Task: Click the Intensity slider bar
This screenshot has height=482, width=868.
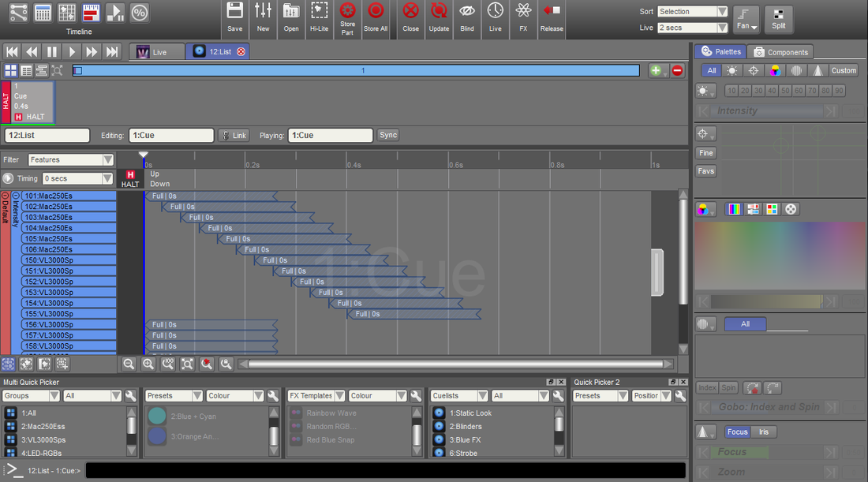Action: click(x=767, y=110)
